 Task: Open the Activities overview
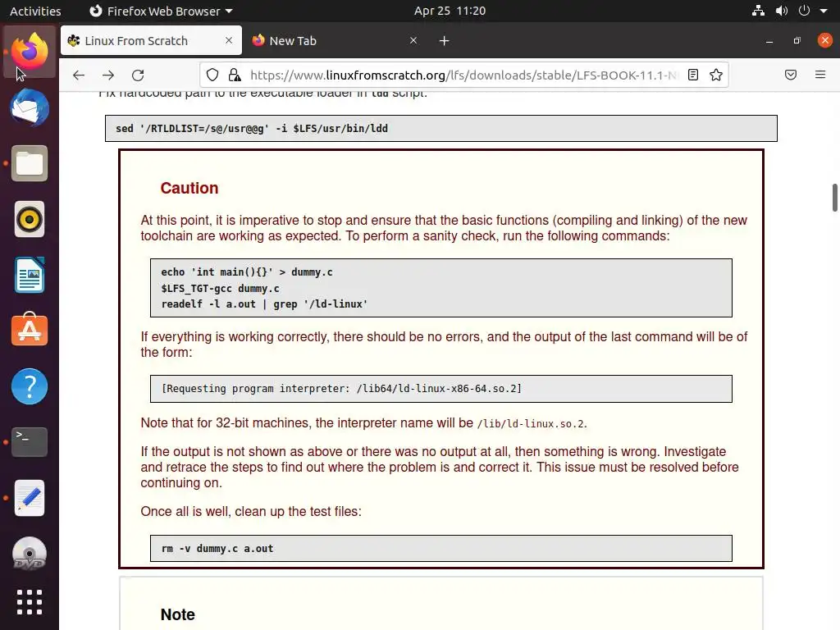point(35,11)
